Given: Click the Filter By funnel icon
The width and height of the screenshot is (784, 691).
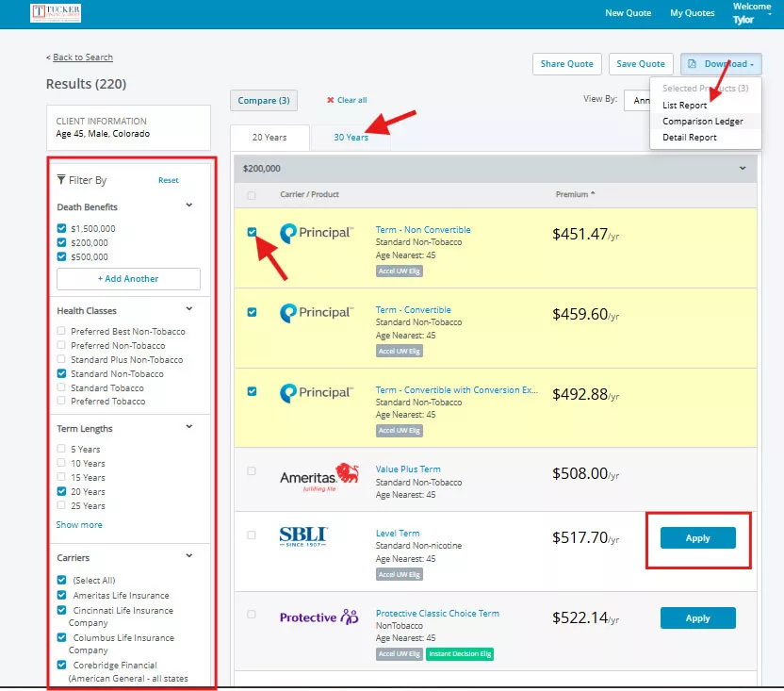Looking at the screenshot, I should 61,180.
